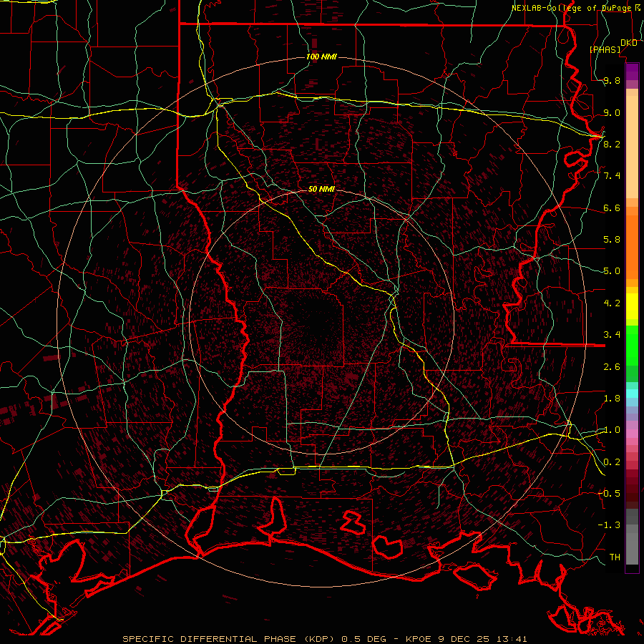The width and height of the screenshot is (644, 644).
Task: Click the cyan band of the color scale
Action: [632, 394]
